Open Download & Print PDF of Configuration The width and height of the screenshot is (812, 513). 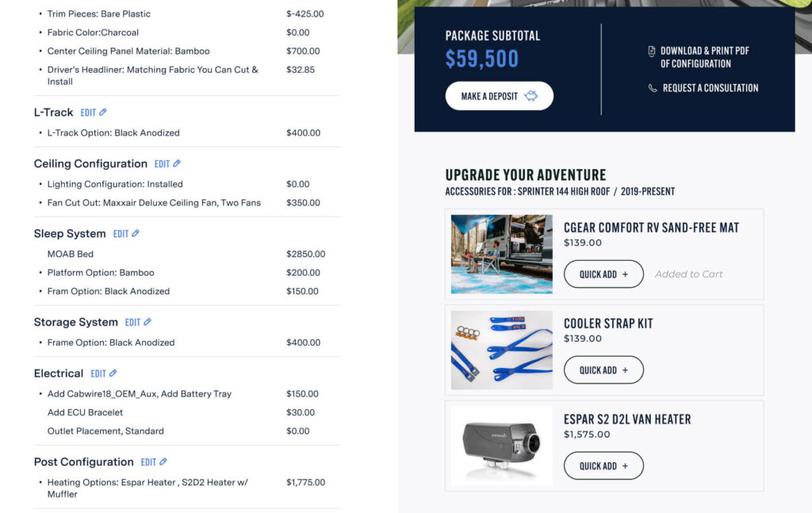[704, 57]
